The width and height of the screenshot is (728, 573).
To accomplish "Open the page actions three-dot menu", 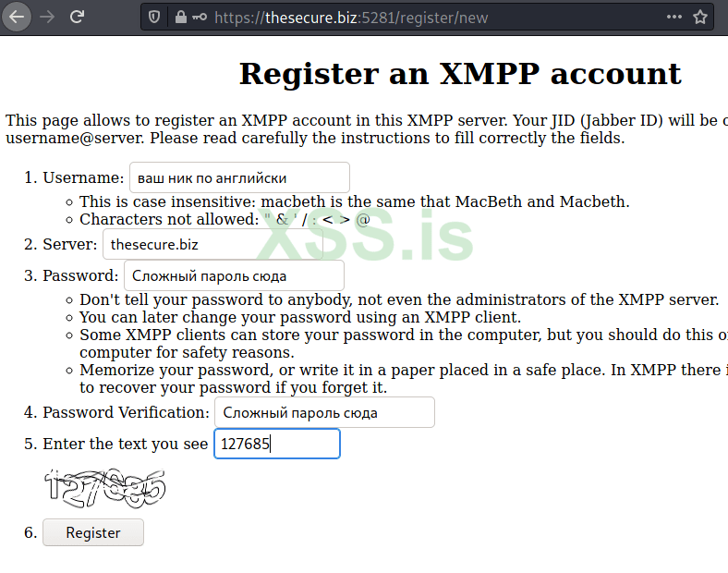I will [x=674, y=18].
